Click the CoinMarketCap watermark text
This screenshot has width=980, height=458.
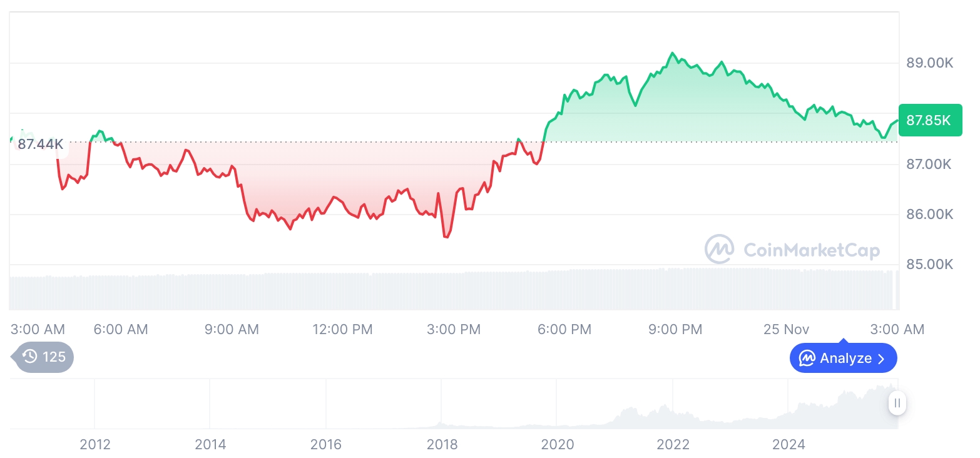point(811,250)
